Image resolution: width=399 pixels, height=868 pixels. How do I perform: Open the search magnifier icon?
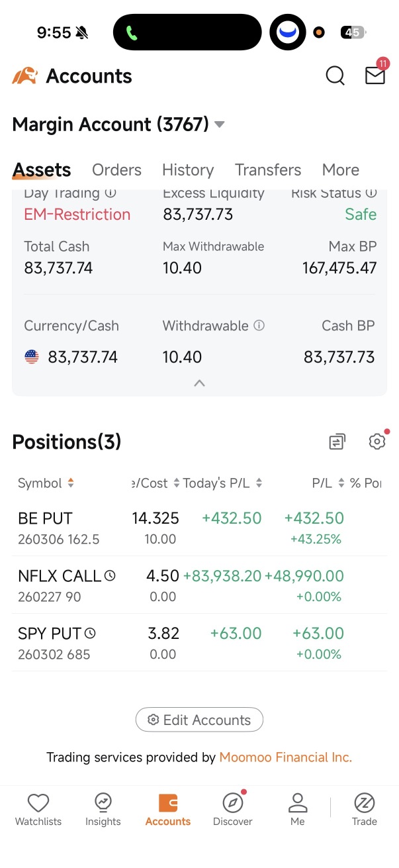[x=335, y=76]
